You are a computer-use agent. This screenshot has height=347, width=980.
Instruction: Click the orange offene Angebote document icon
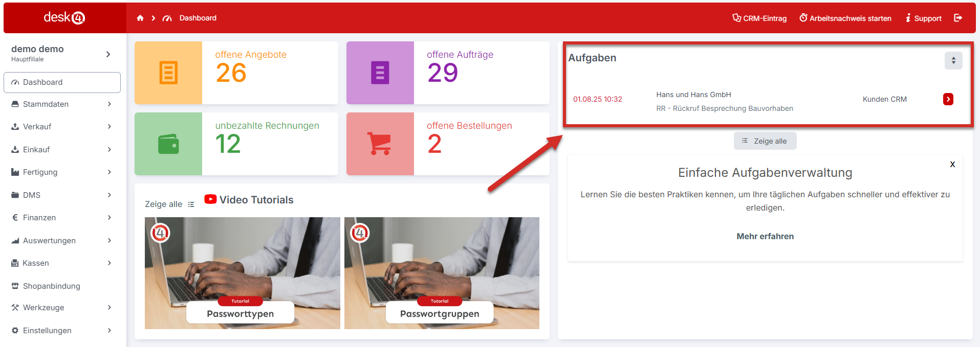tap(168, 73)
